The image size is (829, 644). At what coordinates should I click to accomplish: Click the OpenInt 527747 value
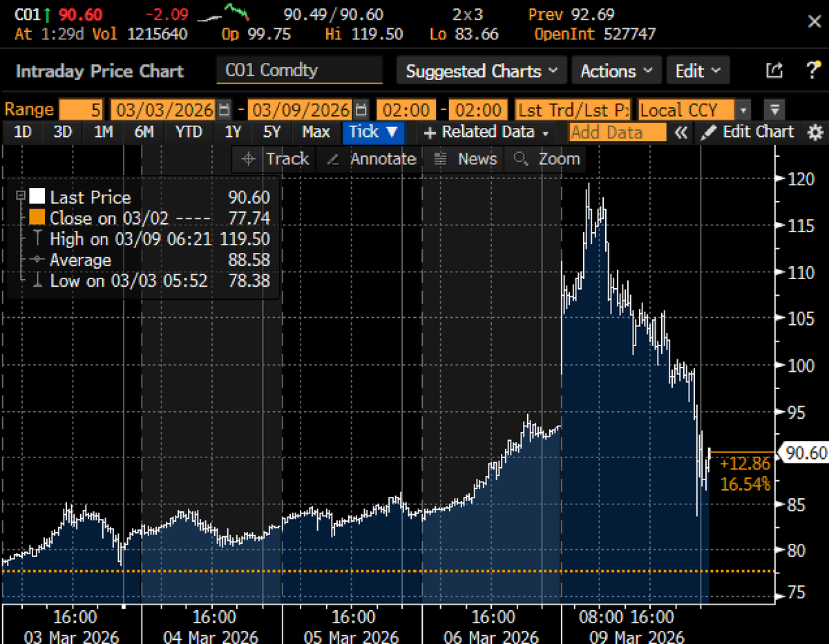[x=595, y=34]
